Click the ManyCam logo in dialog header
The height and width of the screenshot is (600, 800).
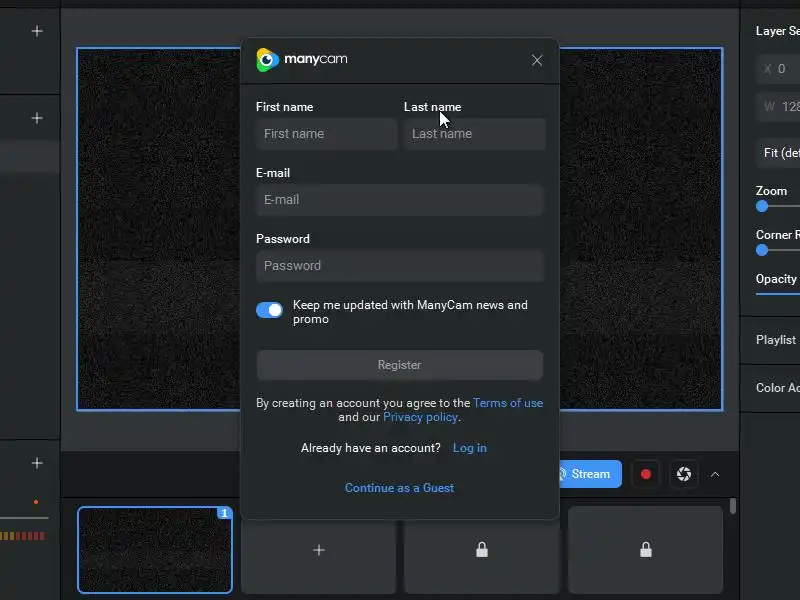click(302, 60)
